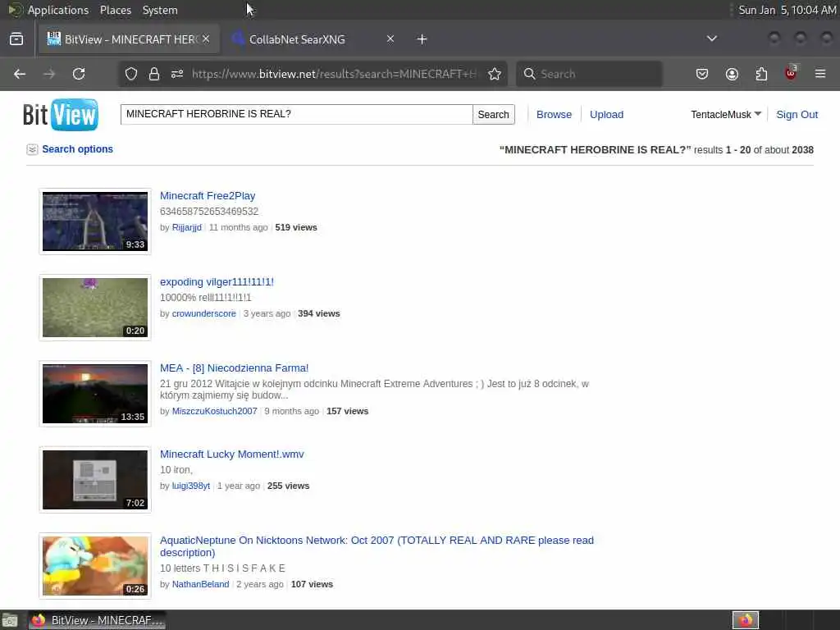
Task: Open Minecraft Lucky Moment!.wmv video
Action: coord(231,454)
